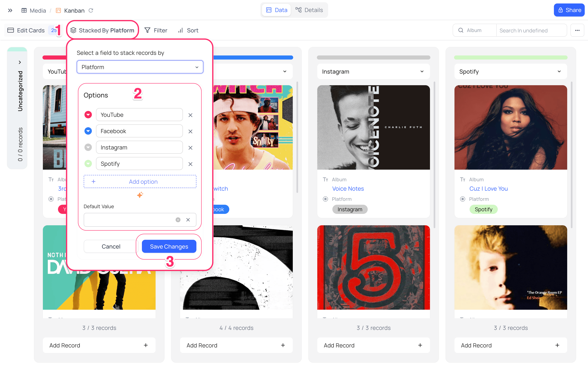Open the Platform stack field dropdown
This screenshot has height=367, width=588.
(140, 67)
